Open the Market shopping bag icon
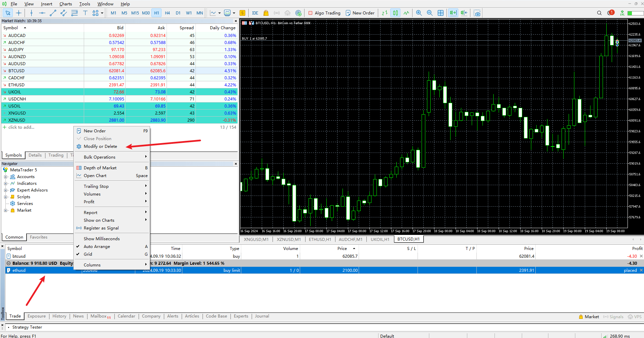The image size is (644, 338). pos(266,13)
